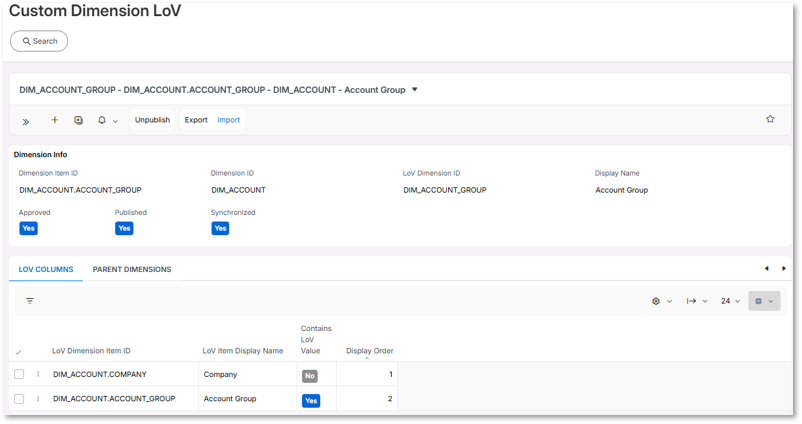Click the Import link
This screenshot has width=802, height=424.
pyautogui.click(x=229, y=120)
